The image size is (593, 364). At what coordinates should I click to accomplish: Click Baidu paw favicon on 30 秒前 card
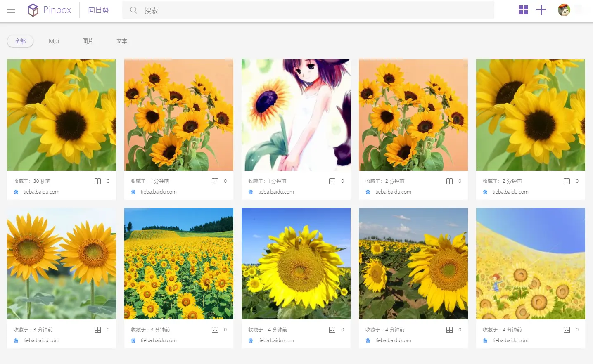tap(16, 192)
